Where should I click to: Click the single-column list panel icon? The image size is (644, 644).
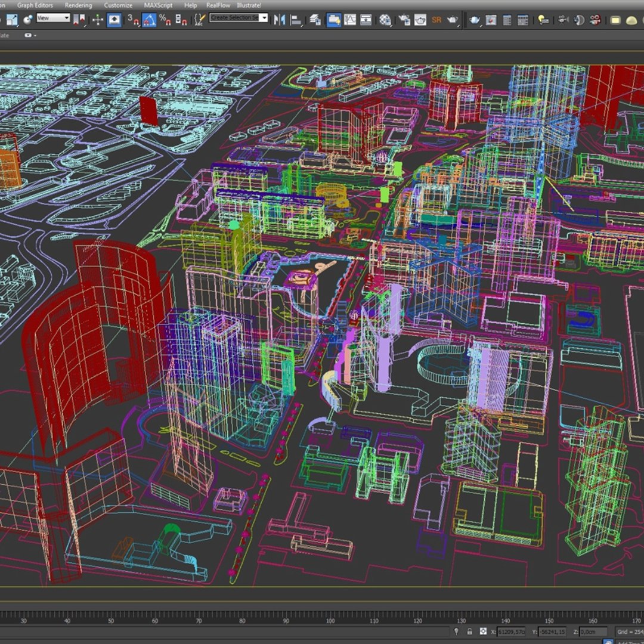click(x=507, y=19)
